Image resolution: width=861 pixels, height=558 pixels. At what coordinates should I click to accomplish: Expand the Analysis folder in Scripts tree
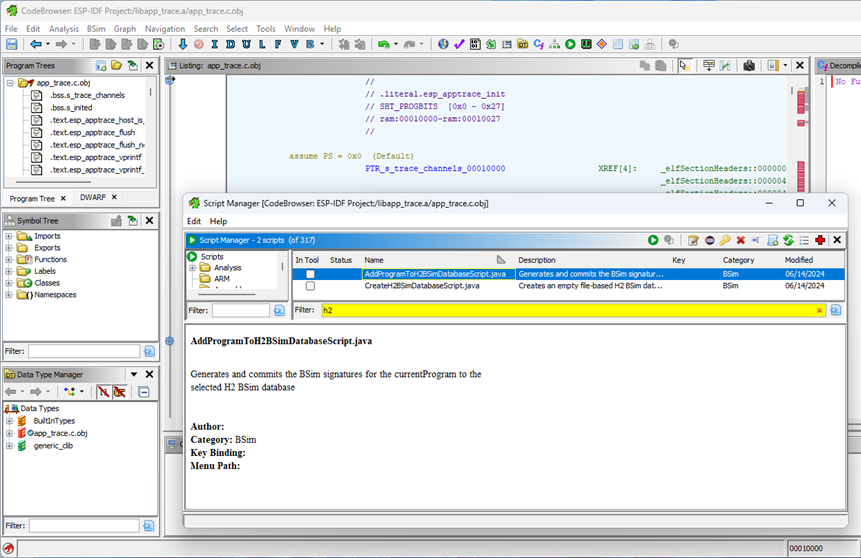point(193,268)
